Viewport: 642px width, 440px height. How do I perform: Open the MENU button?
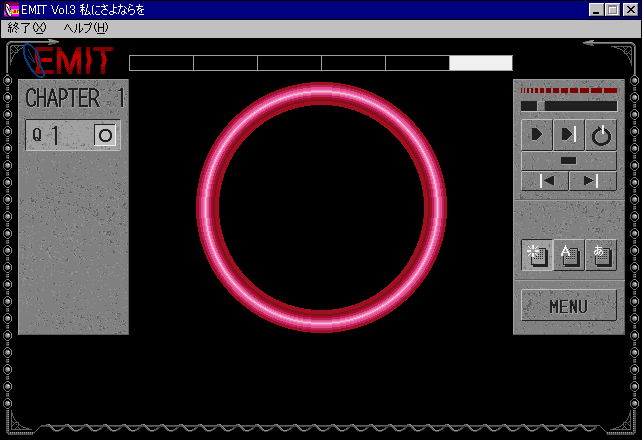569,306
